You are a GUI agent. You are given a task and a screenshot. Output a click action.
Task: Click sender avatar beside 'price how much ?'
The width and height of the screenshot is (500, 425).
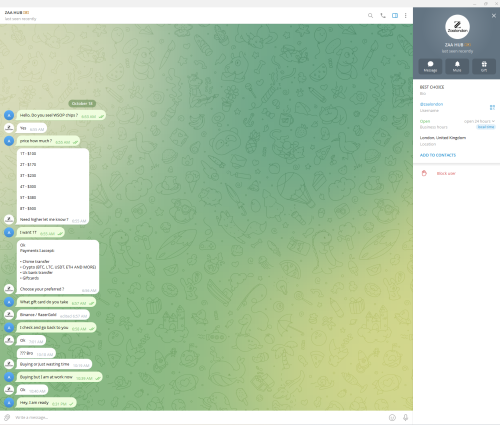click(x=9, y=141)
